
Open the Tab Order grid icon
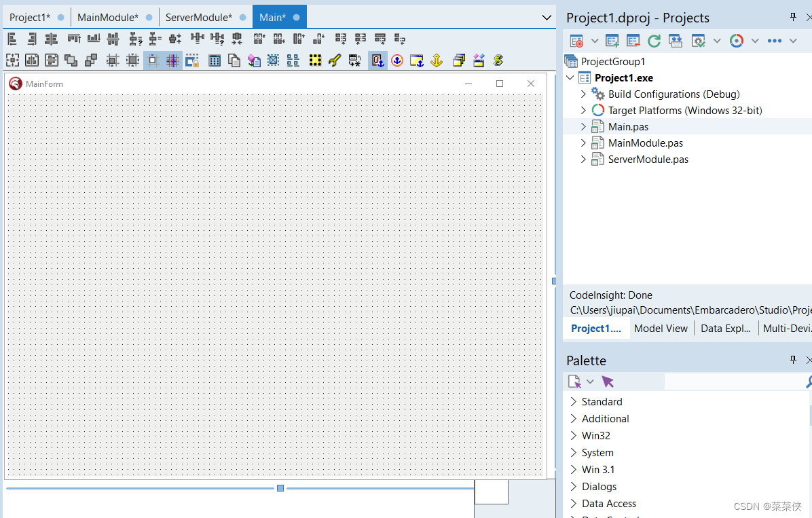(x=215, y=60)
